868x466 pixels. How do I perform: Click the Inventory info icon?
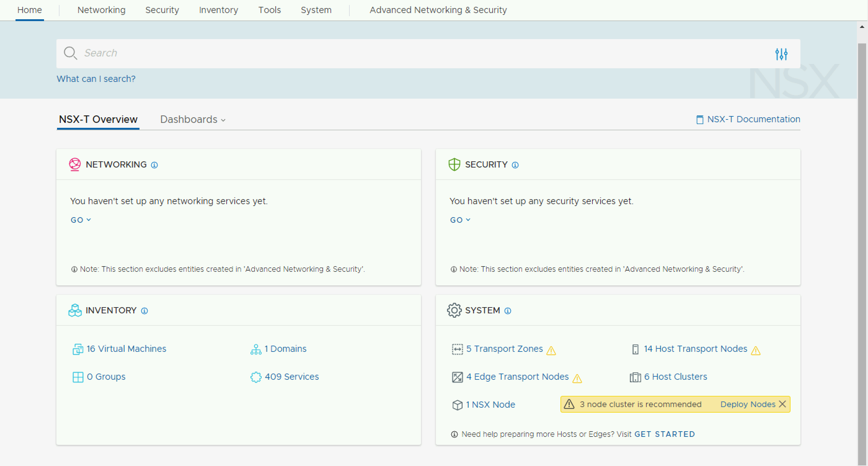tap(144, 311)
